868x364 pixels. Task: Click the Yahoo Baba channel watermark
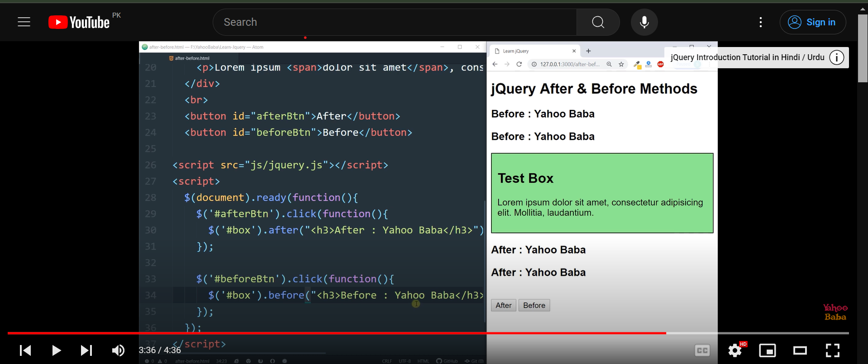(x=835, y=312)
